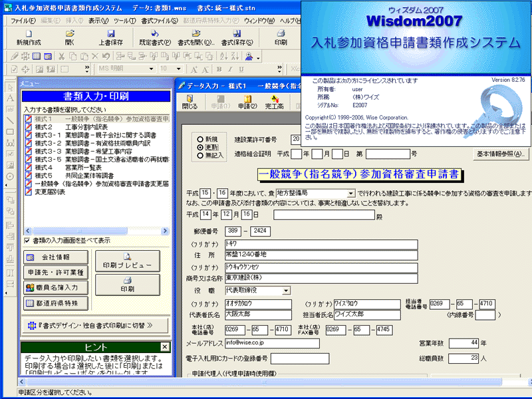532x399 pixels.
Task: Click the 開く (Open) toolbar icon
Action: tap(70, 37)
